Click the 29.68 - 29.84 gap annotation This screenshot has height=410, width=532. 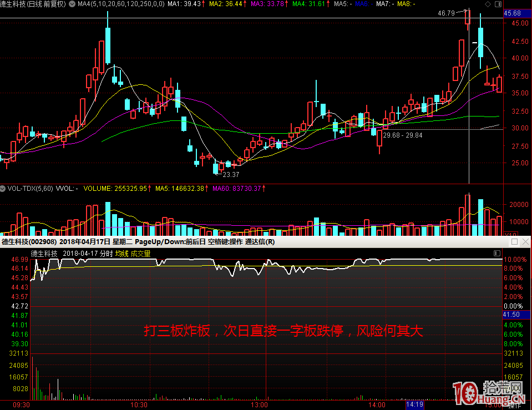403,135
